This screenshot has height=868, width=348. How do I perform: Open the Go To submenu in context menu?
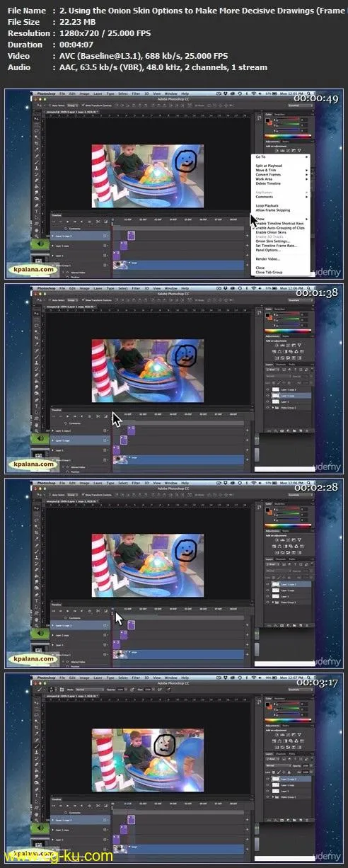pyautogui.click(x=281, y=156)
